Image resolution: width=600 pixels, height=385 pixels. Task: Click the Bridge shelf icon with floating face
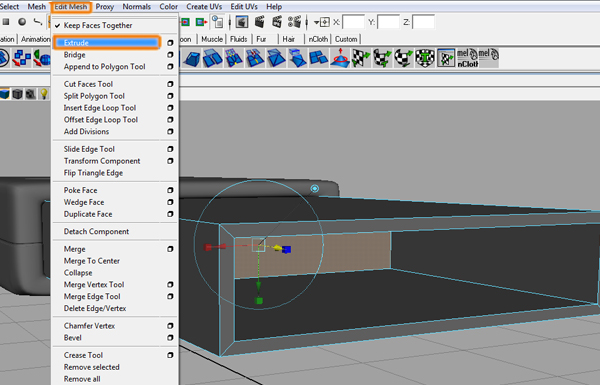pos(212,59)
